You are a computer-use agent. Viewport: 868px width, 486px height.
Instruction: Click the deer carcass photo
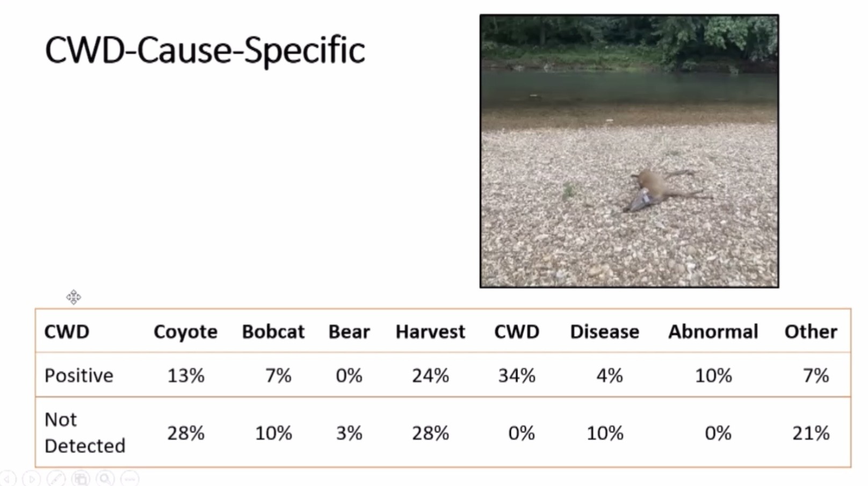(629, 151)
